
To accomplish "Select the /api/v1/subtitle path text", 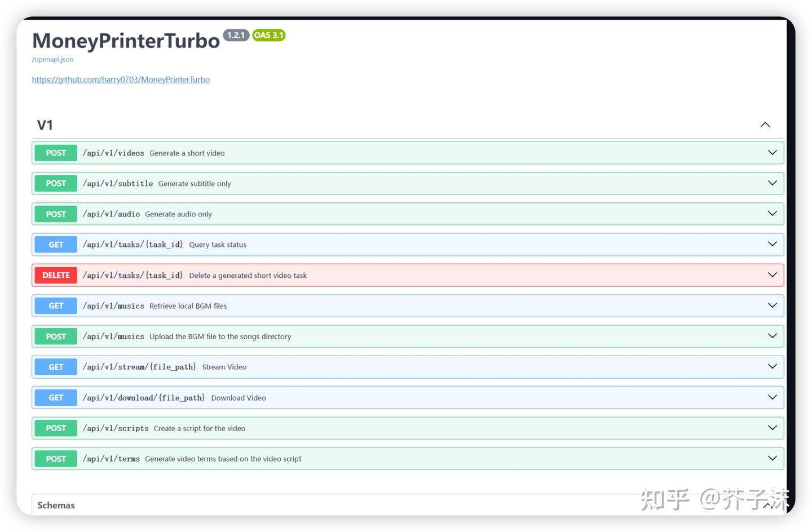I will click(x=118, y=184).
